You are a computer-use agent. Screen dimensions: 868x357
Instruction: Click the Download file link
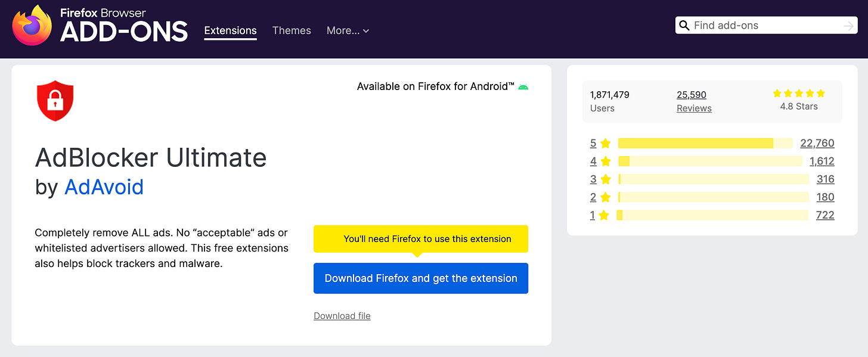(342, 315)
